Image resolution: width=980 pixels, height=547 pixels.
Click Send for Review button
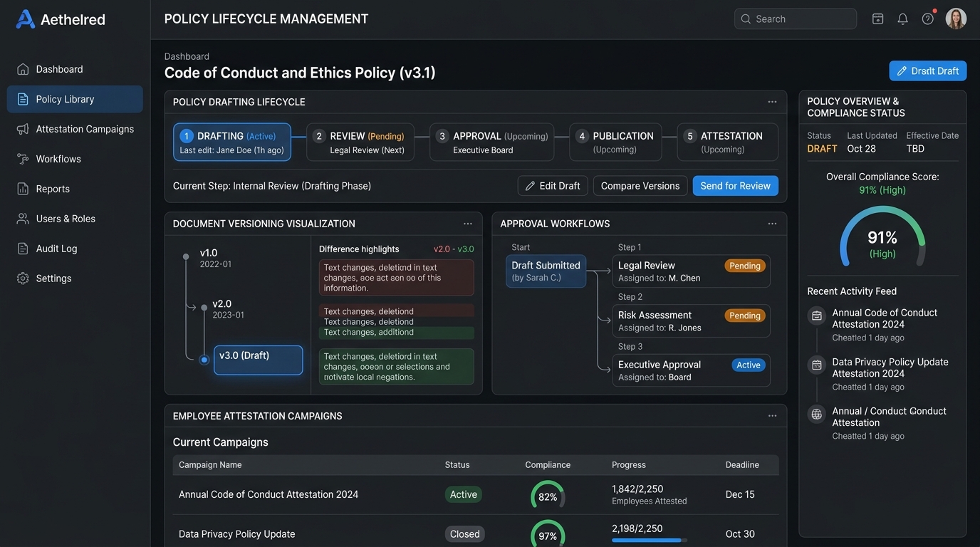pos(736,186)
